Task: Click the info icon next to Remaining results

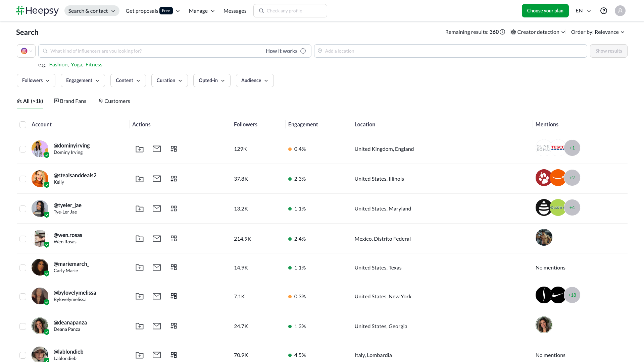Action: click(x=502, y=32)
